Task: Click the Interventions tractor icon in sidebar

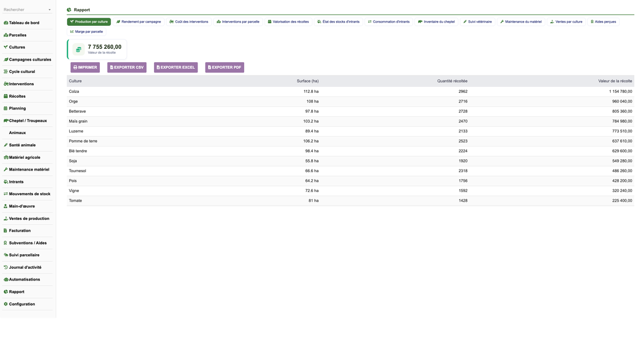Action: (x=6, y=84)
